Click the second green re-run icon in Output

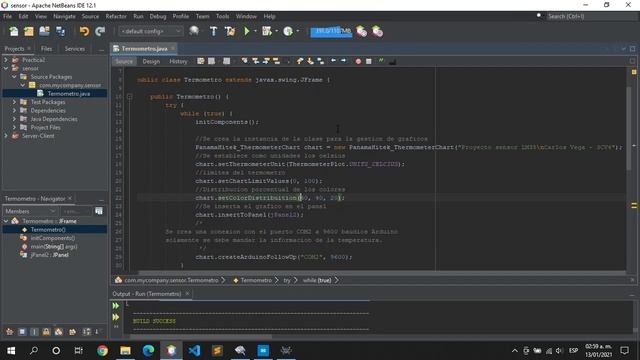pyautogui.click(x=116, y=317)
